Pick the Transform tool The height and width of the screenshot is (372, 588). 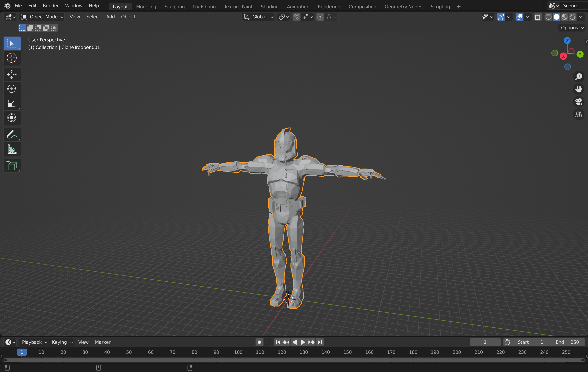(12, 118)
